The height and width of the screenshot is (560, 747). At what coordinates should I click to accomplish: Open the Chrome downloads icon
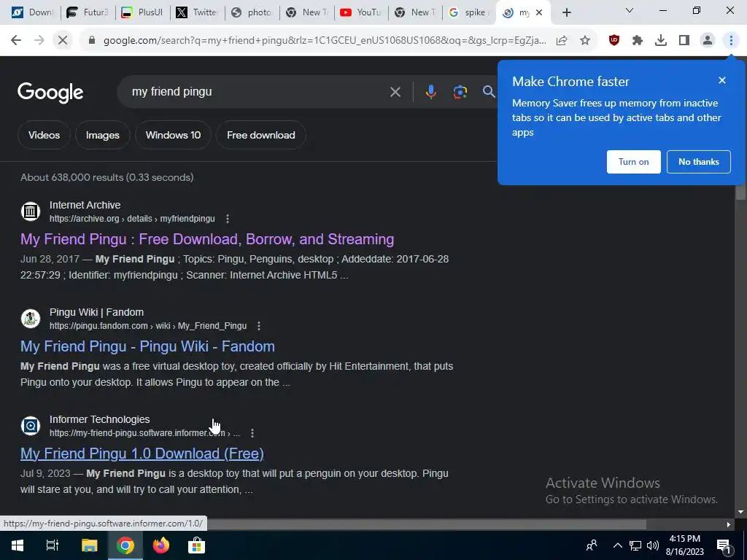tap(661, 41)
